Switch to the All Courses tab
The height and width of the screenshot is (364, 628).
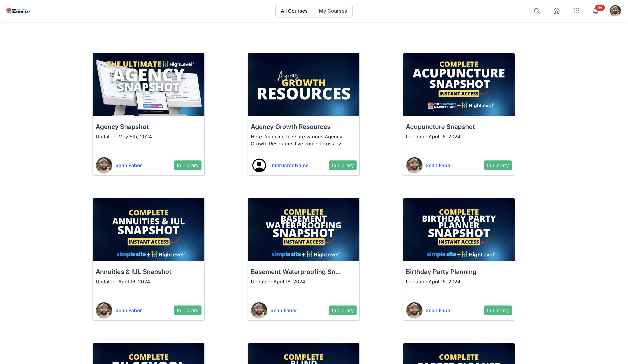tap(294, 11)
